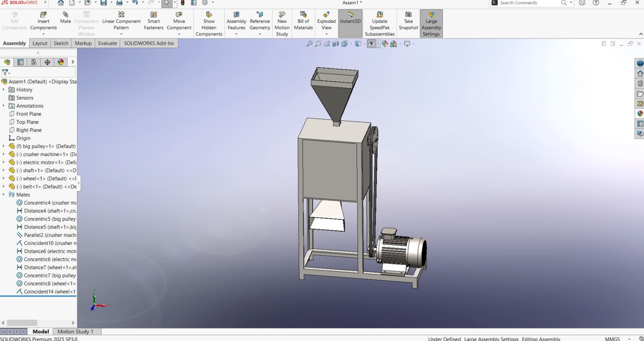The width and height of the screenshot is (644, 341).
Task: Click Smart Fasteners icon
Action: click(153, 21)
